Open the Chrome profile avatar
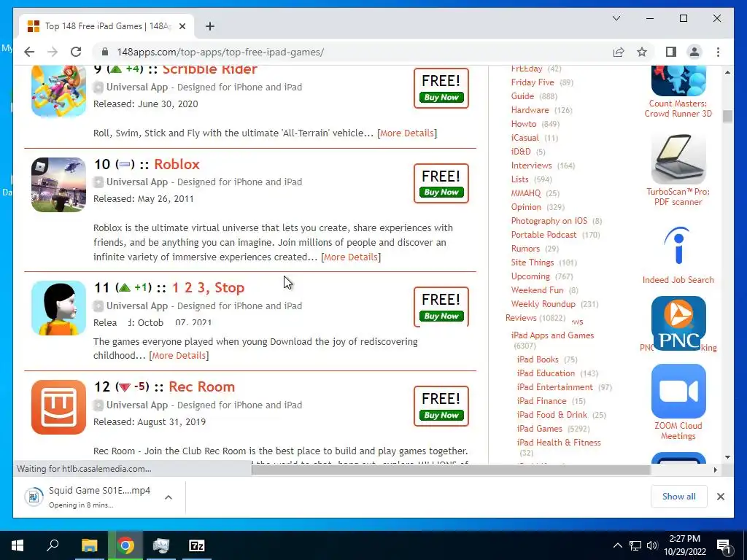The width and height of the screenshot is (747, 560). 694,52
